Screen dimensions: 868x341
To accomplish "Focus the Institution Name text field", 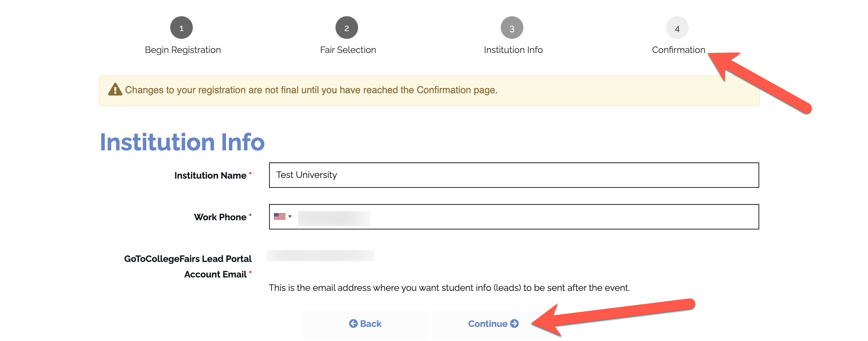I will tap(514, 175).
